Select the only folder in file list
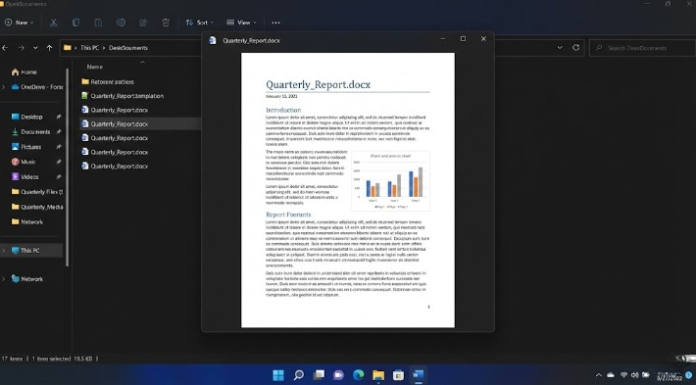The height and width of the screenshot is (385, 696). [x=107, y=82]
